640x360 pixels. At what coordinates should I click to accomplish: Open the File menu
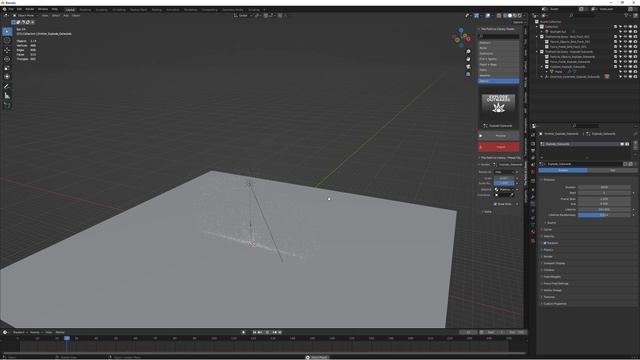(11, 9)
